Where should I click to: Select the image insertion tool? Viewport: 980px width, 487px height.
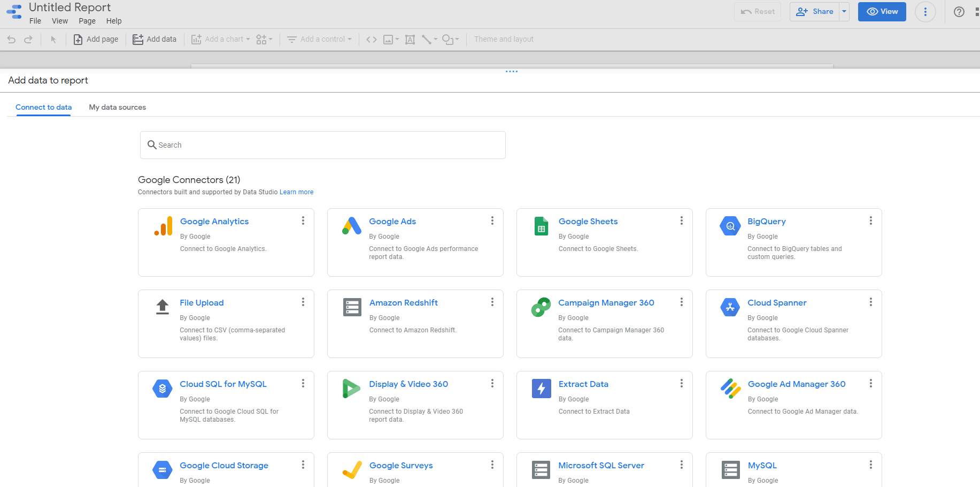[389, 39]
